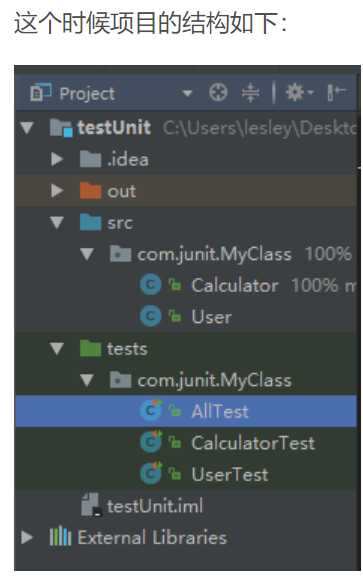This screenshot has height=583, width=363.
Task: Expand the out folder
Action: click(x=57, y=191)
